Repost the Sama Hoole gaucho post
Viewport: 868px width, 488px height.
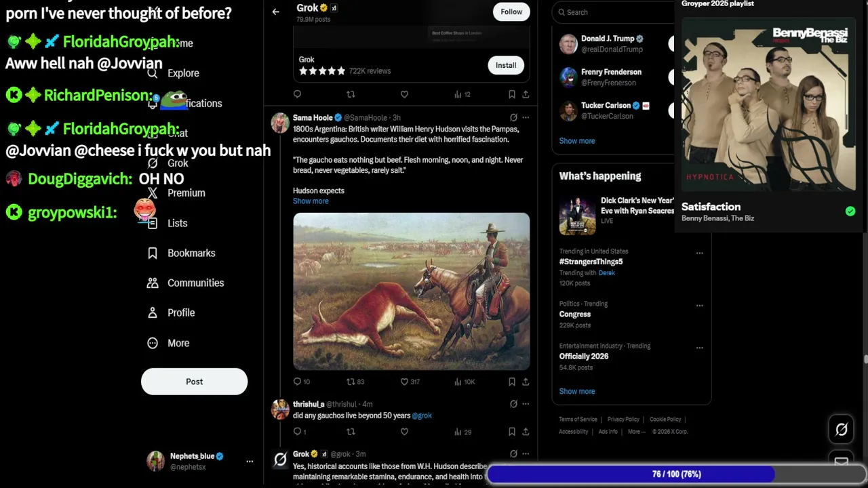point(351,382)
